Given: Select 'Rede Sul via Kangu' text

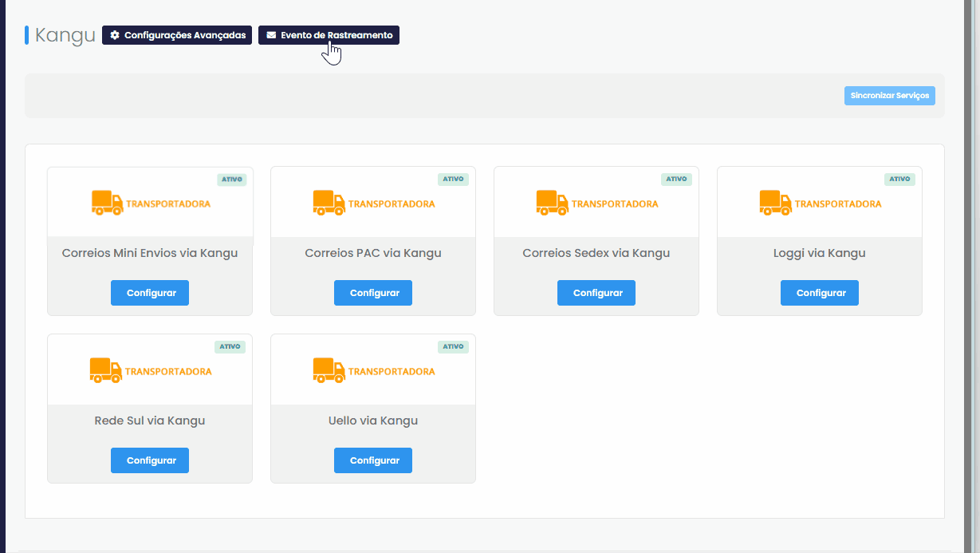Looking at the screenshot, I should click(150, 421).
